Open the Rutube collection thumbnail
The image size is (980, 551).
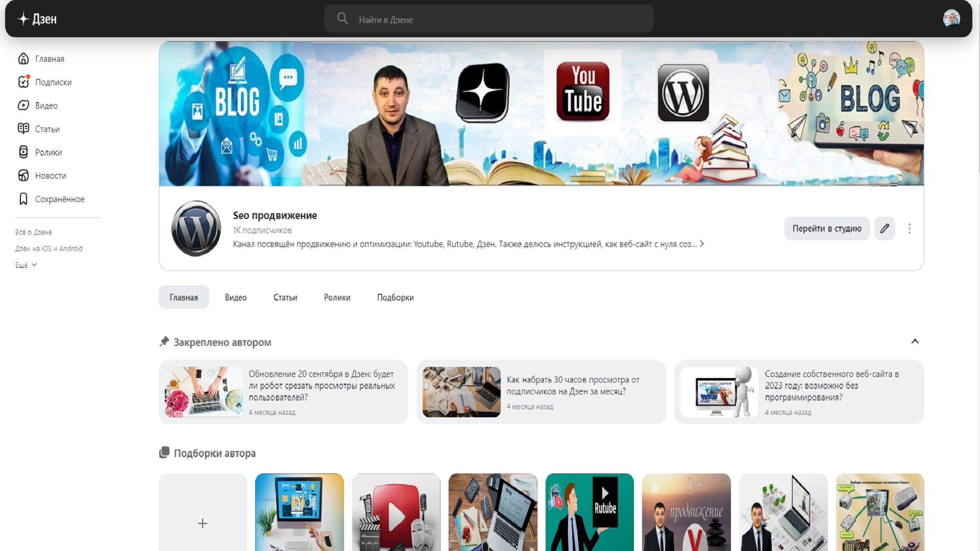tap(590, 512)
